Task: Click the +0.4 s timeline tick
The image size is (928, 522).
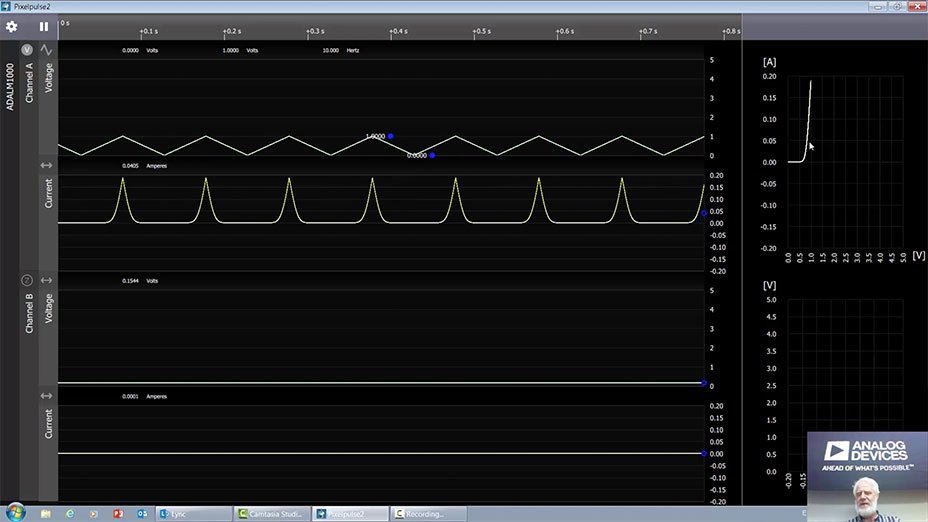Action: click(x=398, y=31)
